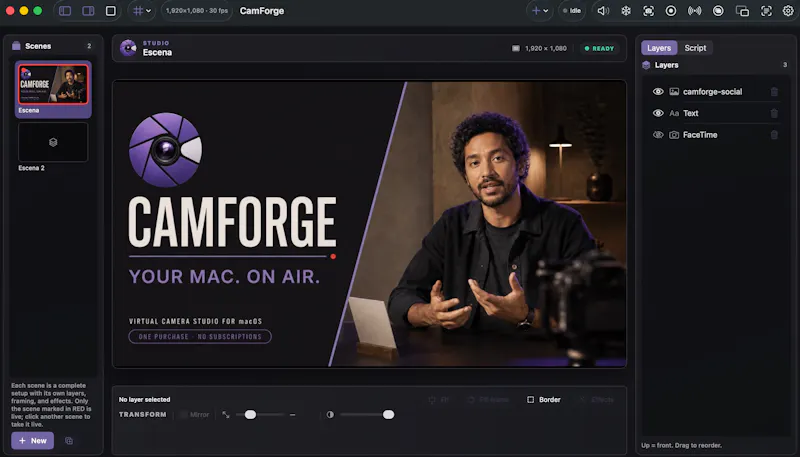Screen dimensions: 800x457
Task: Select the Escena 2 scene thumbnail
Action: click(x=53, y=142)
